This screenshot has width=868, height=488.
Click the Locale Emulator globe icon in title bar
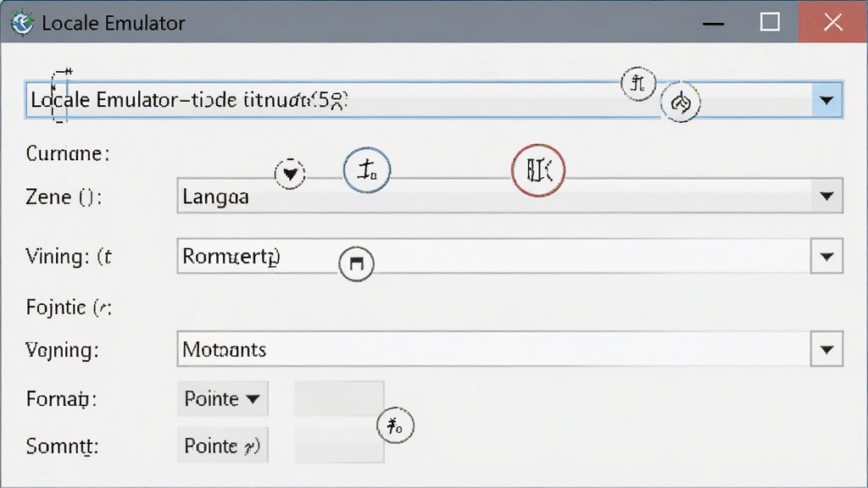click(22, 23)
